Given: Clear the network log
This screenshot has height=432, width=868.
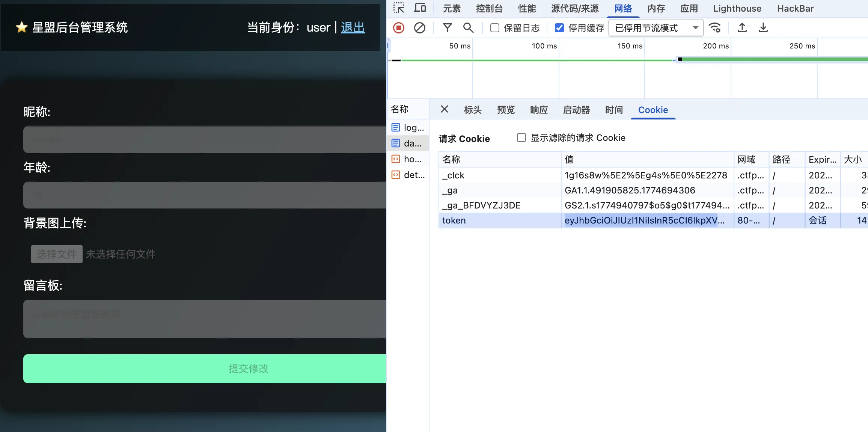Looking at the screenshot, I should [419, 28].
